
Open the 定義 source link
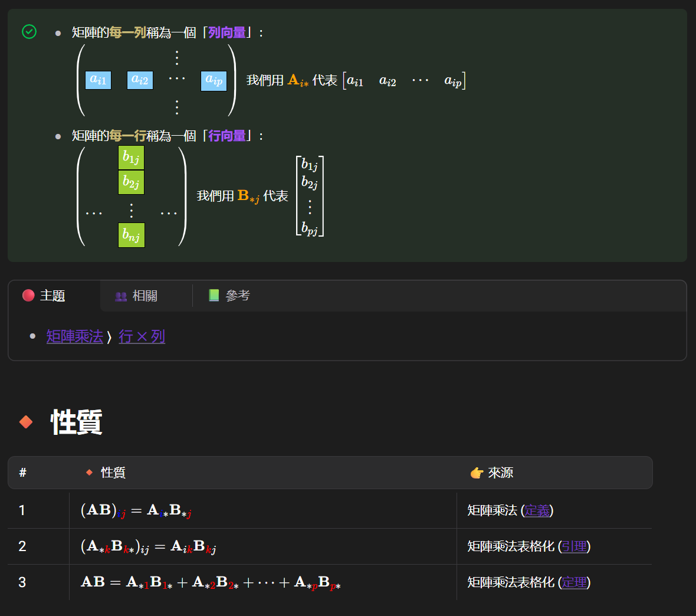click(x=537, y=510)
